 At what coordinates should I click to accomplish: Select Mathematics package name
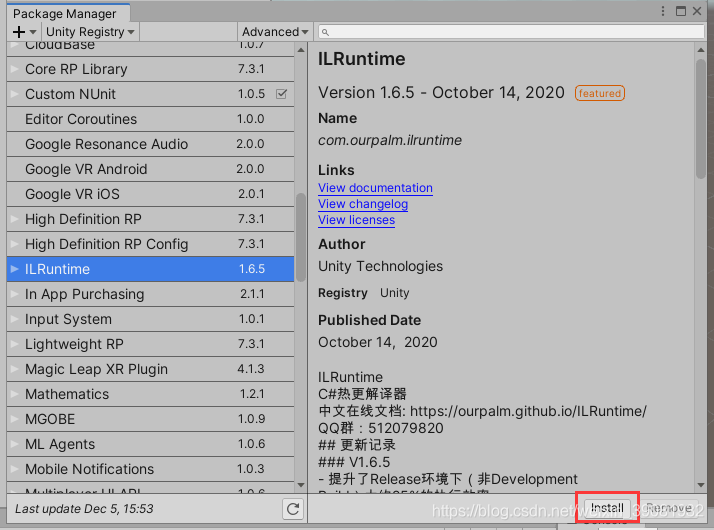[67, 394]
